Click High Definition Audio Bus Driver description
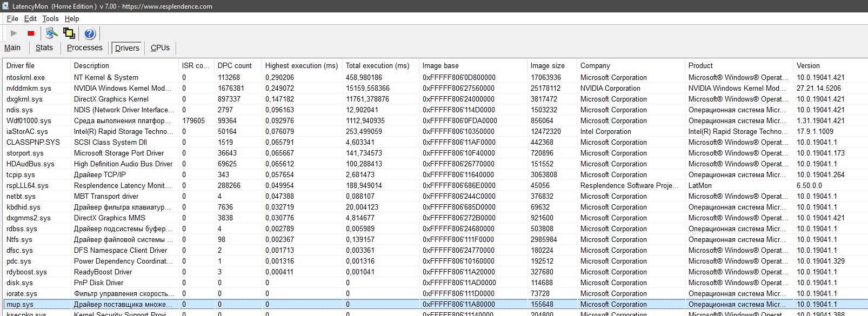Image resolution: width=868 pixels, height=316 pixels. (x=123, y=164)
